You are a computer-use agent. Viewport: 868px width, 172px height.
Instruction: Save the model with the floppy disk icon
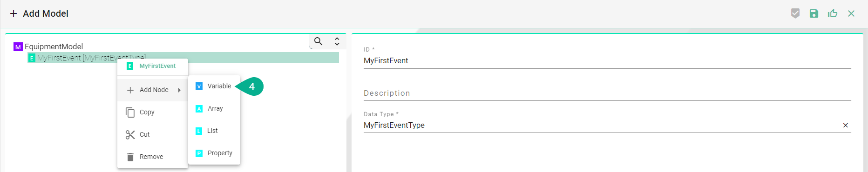click(x=814, y=13)
